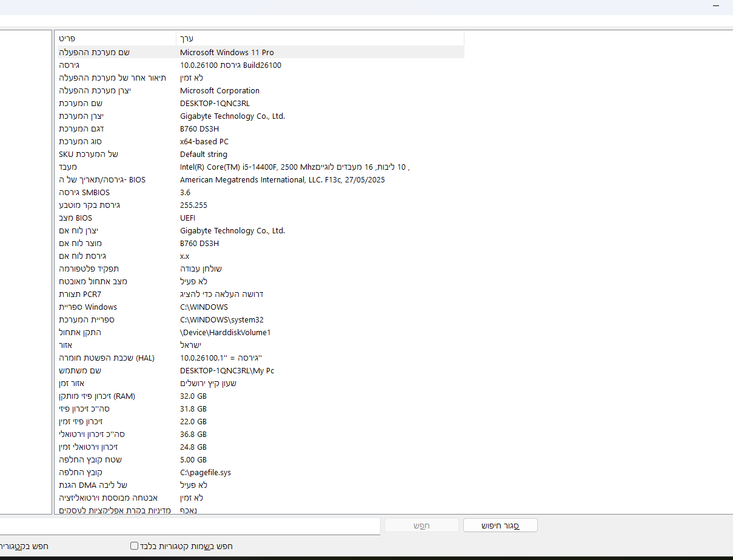
Task: Enable the search category names only checkbox
Action: [x=134, y=545]
